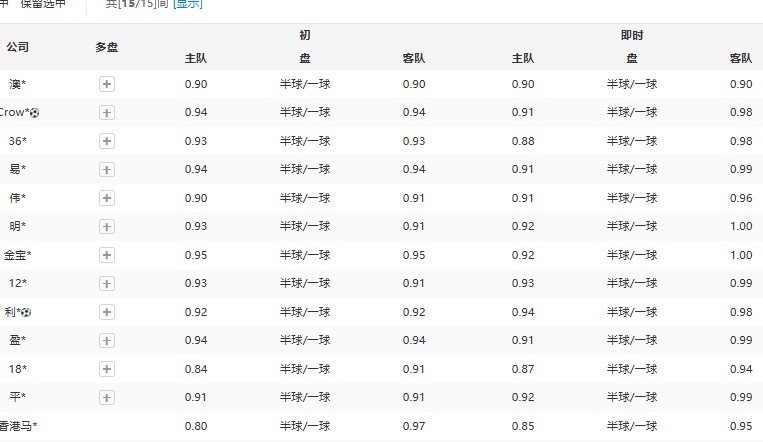Click the plus icon in 香港马* row
This screenshot has width=763, height=442.
coord(107,427)
